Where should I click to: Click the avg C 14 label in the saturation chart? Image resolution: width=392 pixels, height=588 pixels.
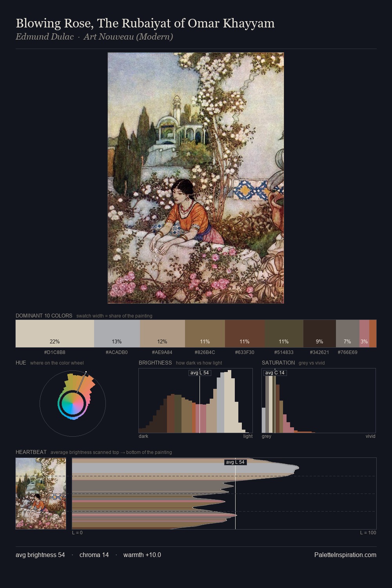[275, 373]
